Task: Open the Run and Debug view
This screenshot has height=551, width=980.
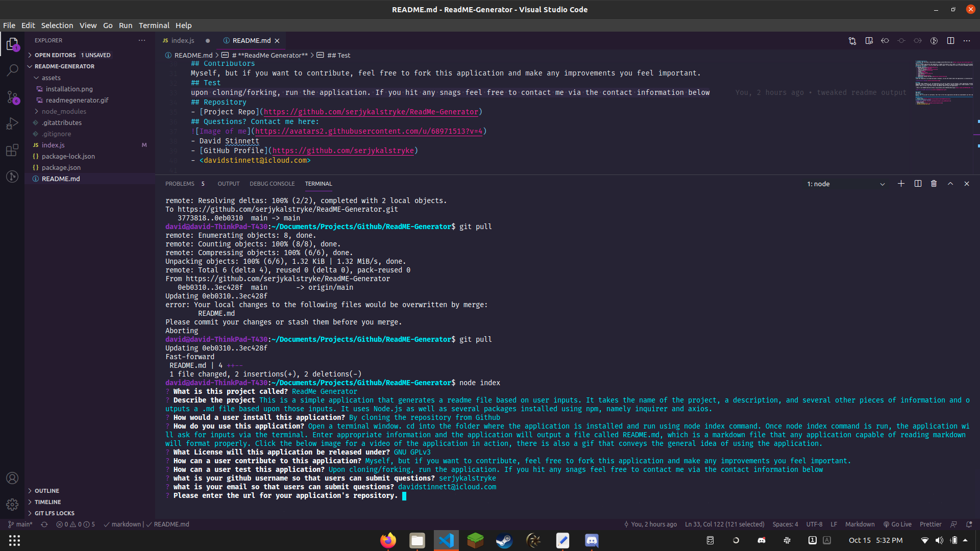Action: point(12,123)
